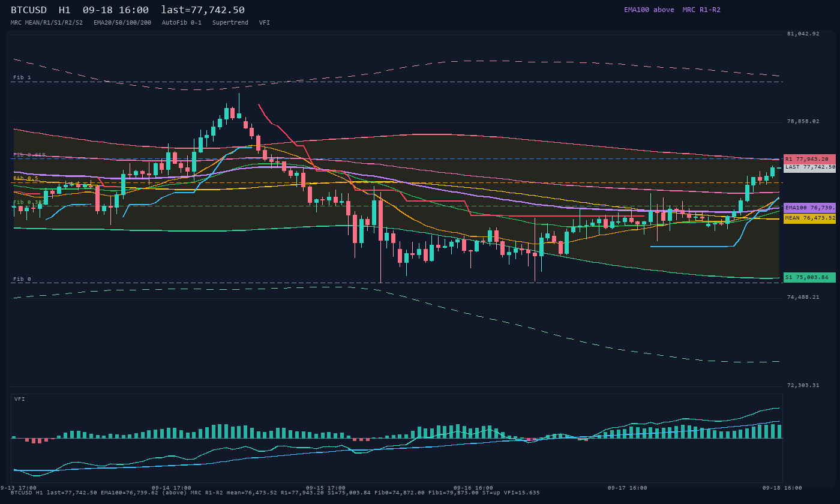Screen dimensions: 840x504
Task: Click the 'Supertrend' indicator label
Action: pyautogui.click(x=230, y=23)
